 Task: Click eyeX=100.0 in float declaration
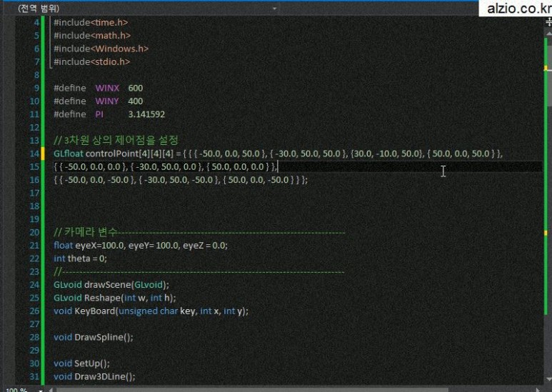tap(100, 245)
